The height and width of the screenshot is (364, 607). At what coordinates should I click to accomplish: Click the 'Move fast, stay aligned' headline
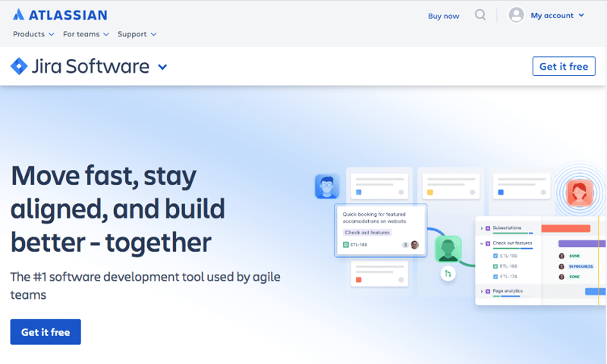118,209
